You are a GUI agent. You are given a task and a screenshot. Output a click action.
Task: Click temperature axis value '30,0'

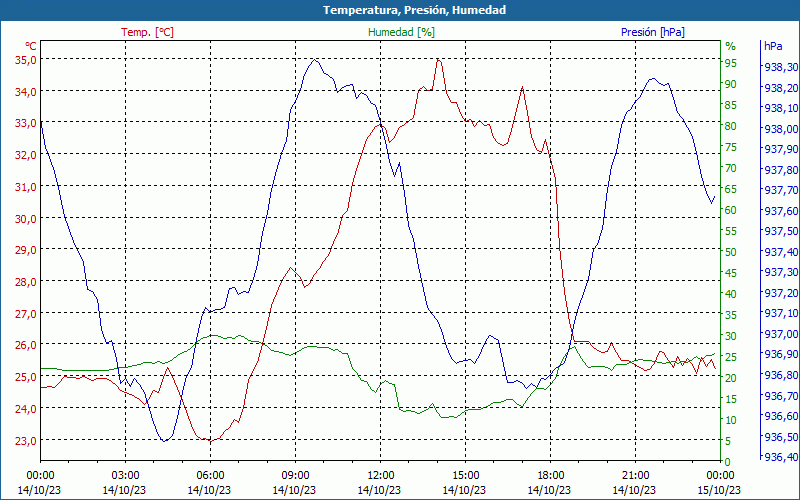click(x=26, y=219)
